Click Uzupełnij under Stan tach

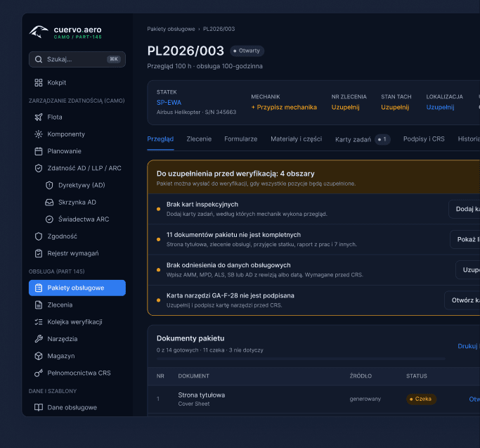tap(395, 107)
